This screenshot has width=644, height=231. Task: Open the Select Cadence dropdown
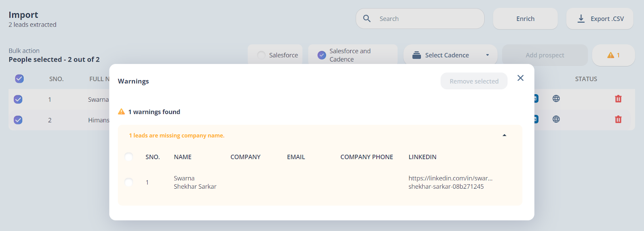pos(450,55)
